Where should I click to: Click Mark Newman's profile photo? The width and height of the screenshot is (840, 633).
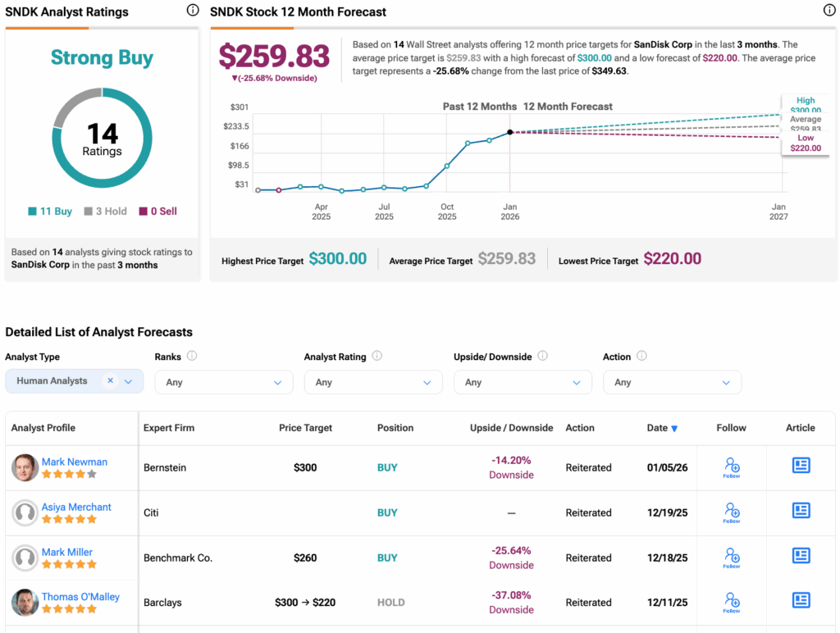pos(25,468)
